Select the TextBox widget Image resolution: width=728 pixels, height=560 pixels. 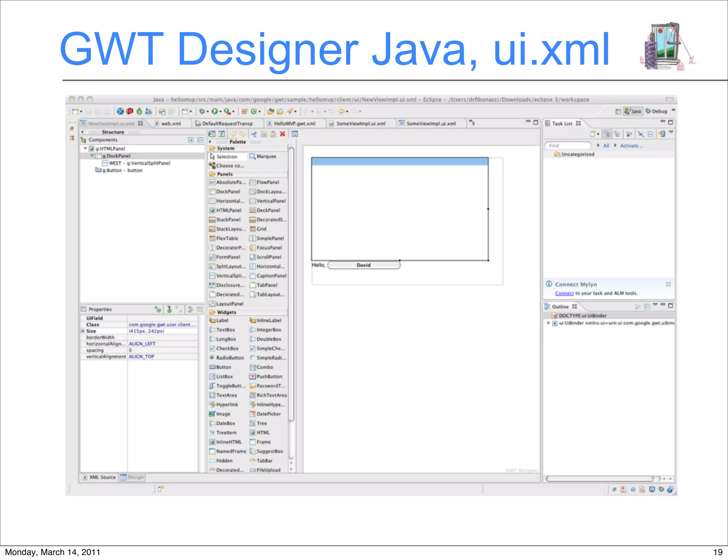222,330
